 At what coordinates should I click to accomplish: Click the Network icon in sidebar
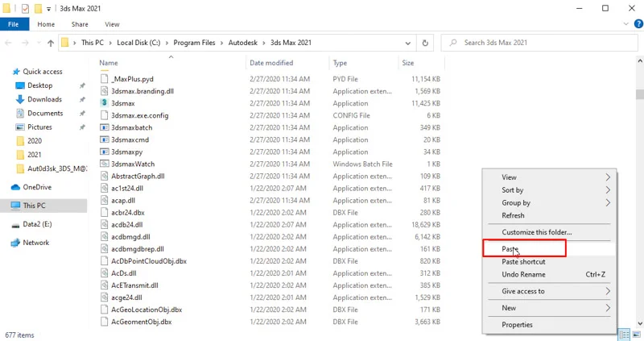(15, 243)
